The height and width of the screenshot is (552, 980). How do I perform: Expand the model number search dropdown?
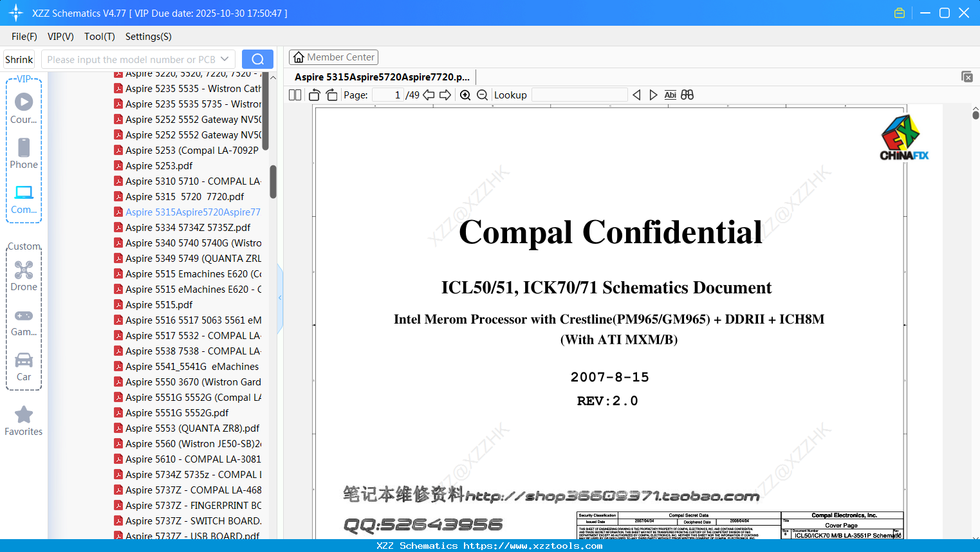[x=225, y=59]
